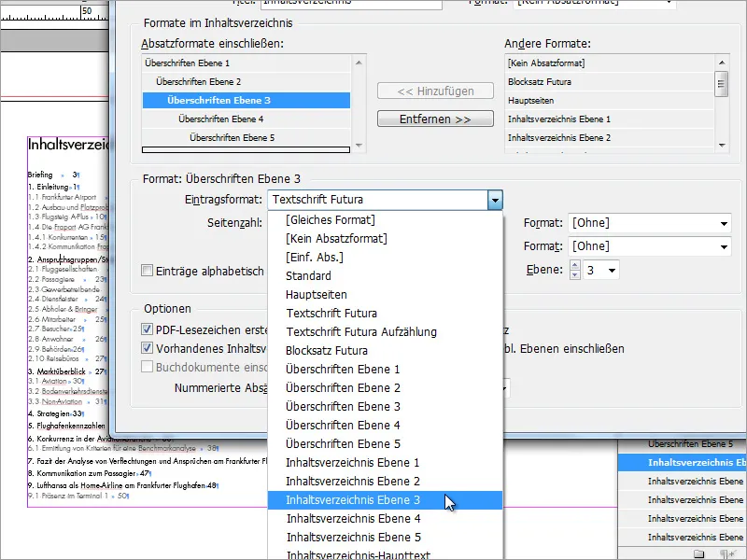
Task: Open the Format dropdown next to Seitenzahl
Action: pos(649,223)
